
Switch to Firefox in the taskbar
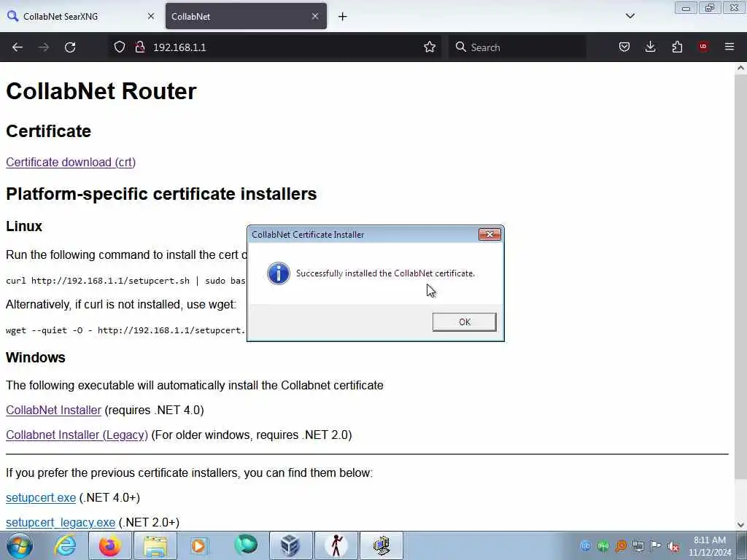point(110,545)
